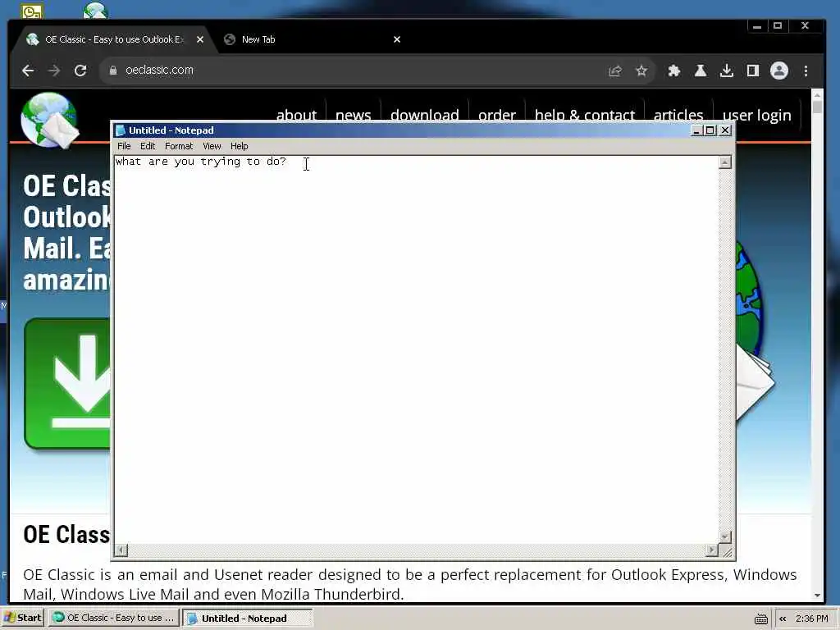
Task: Minimize the Notepad window
Action: coord(696,130)
